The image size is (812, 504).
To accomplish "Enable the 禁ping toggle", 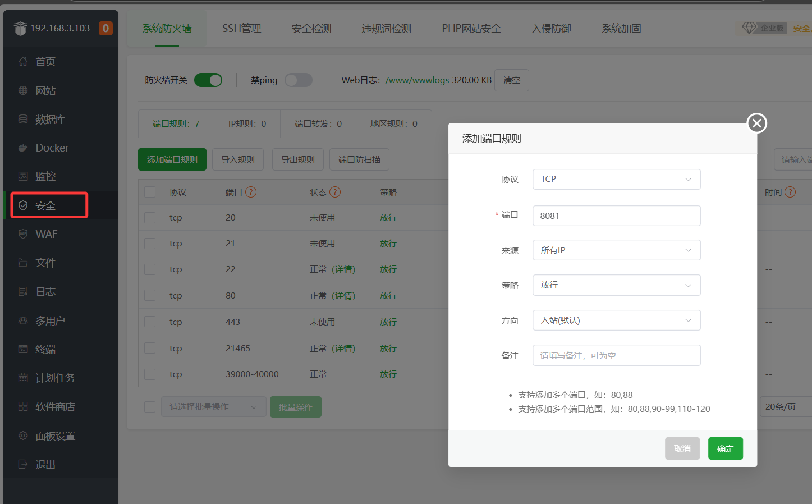I will tap(298, 80).
